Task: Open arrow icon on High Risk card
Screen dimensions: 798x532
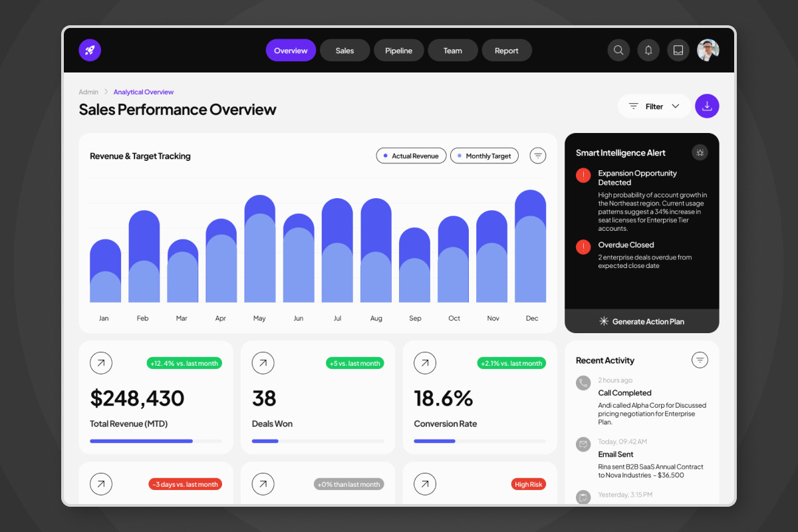Action: pyautogui.click(x=425, y=484)
